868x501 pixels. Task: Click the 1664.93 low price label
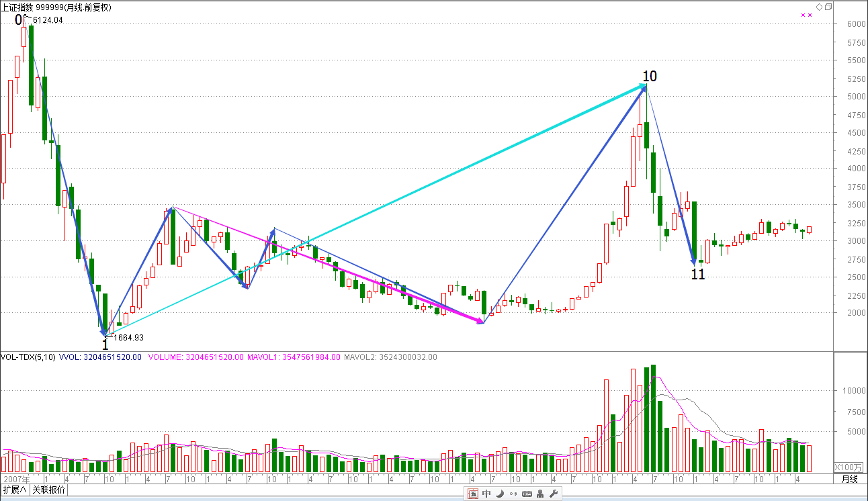click(x=128, y=338)
